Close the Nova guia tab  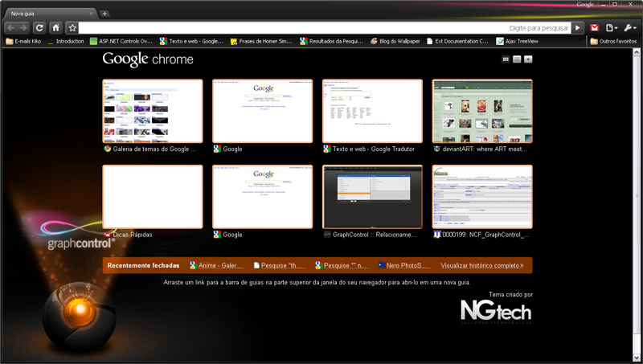(91, 14)
